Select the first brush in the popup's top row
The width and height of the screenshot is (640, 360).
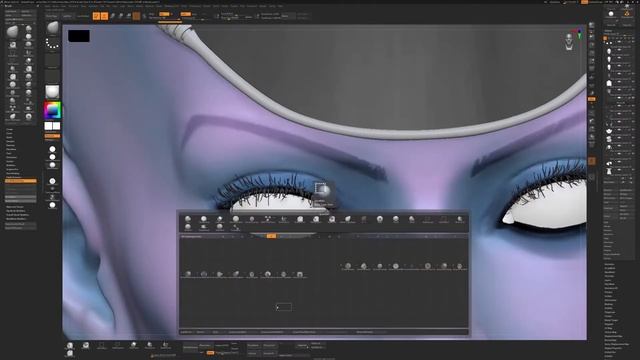point(188,219)
